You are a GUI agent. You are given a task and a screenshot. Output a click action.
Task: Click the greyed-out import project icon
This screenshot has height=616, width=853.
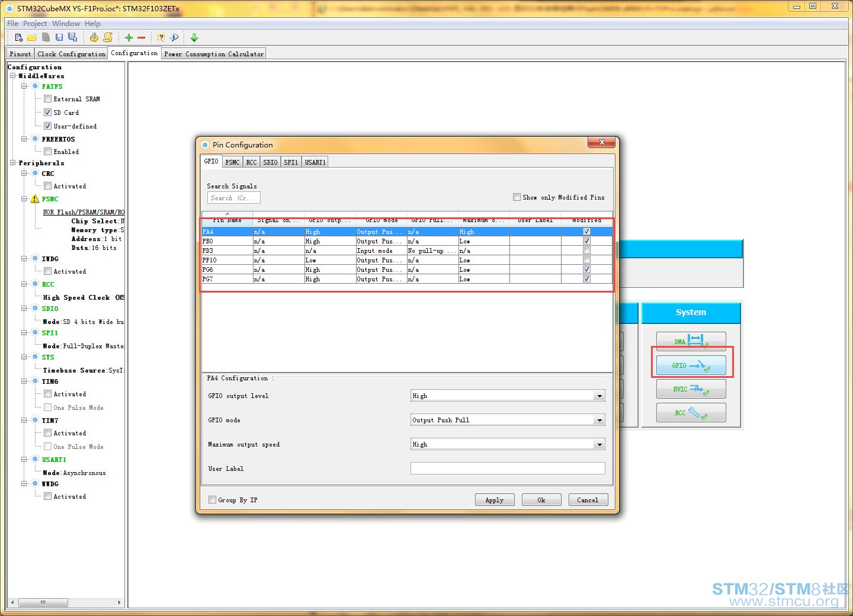click(x=46, y=37)
